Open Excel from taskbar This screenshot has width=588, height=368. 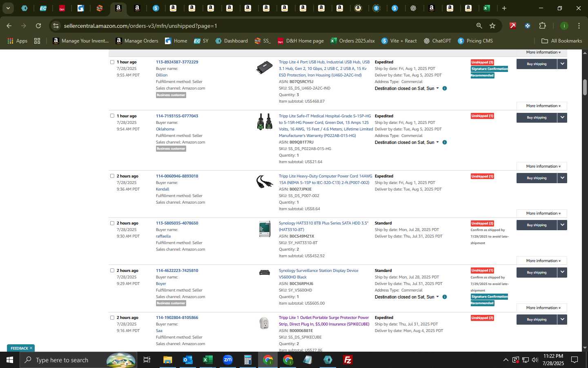207,360
